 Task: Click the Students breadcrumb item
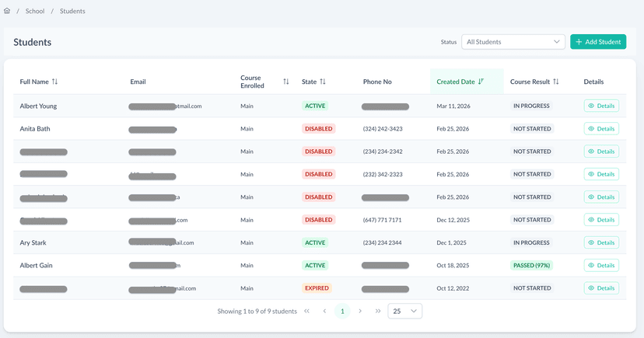pos(72,12)
